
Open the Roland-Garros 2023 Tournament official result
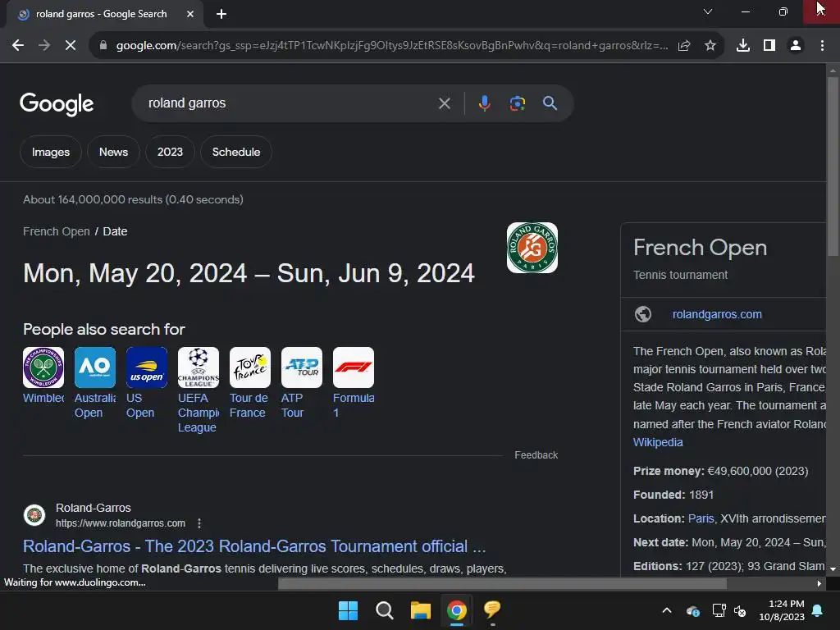pos(254,546)
